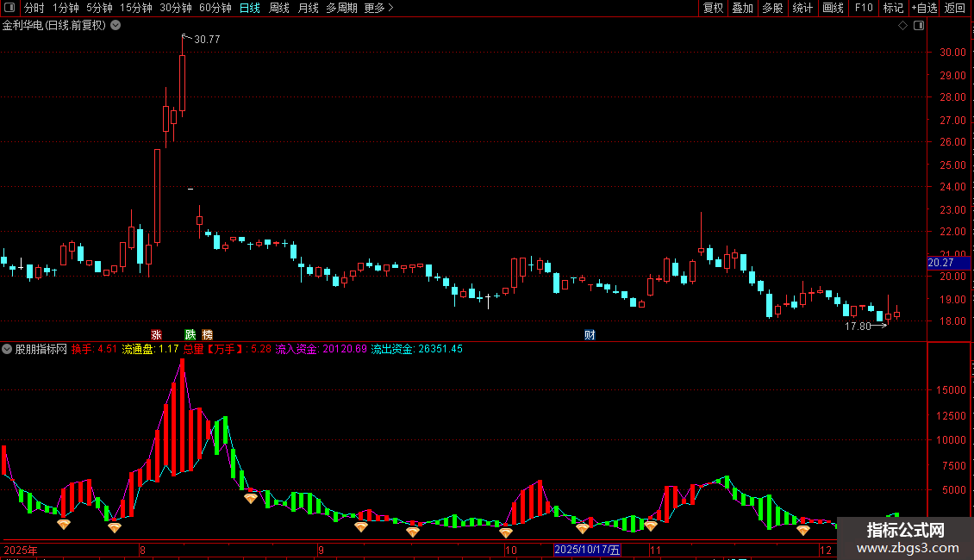Select the 15分钟 period tab
Viewport: 974px width, 560px height.
click(135, 8)
